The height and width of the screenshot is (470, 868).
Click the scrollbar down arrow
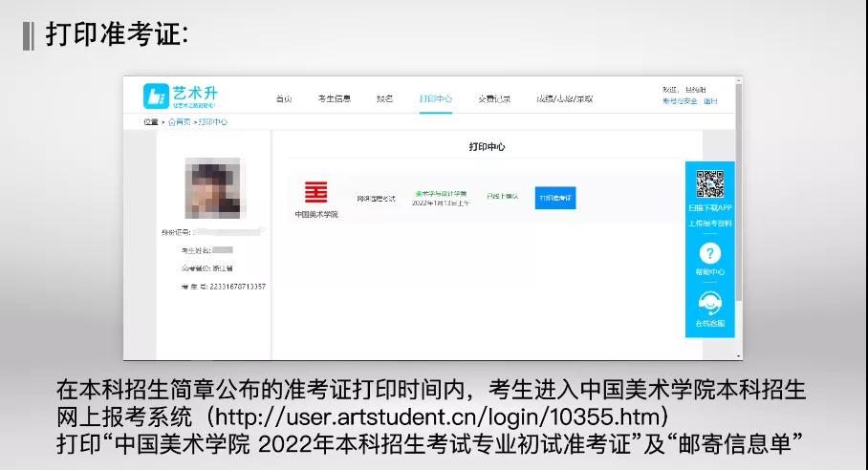pos(738,356)
